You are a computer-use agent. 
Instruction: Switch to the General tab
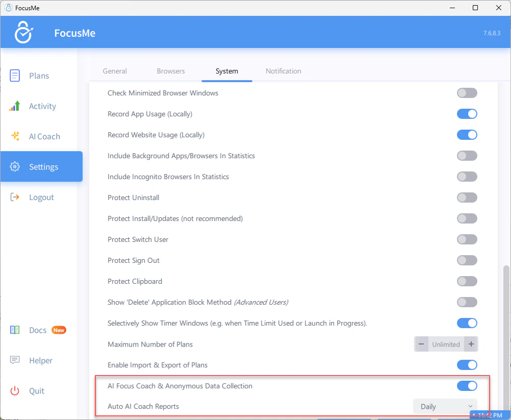(115, 71)
